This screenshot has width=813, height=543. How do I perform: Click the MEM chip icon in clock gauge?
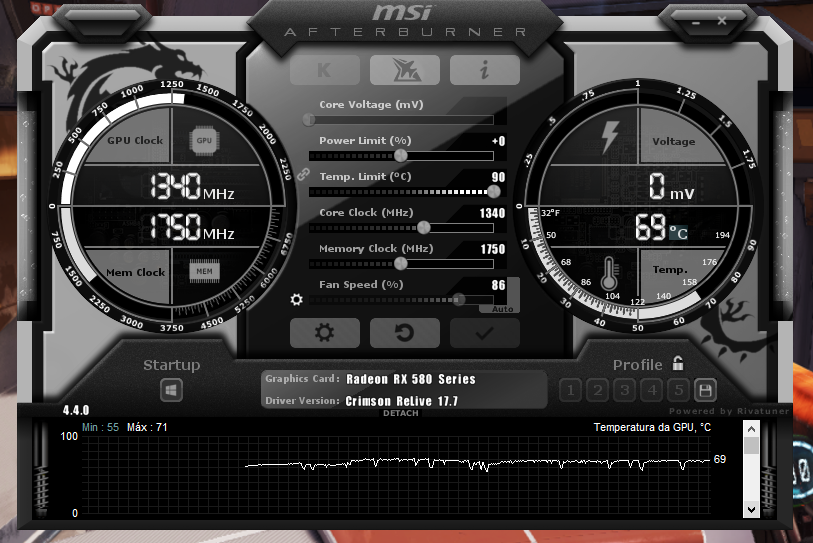(204, 271)
